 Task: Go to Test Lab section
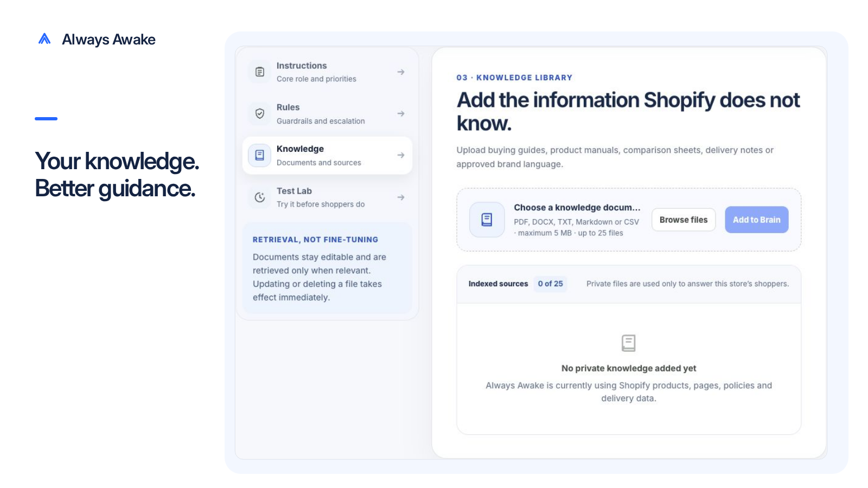pyautogui.click(x=327, y=197)
